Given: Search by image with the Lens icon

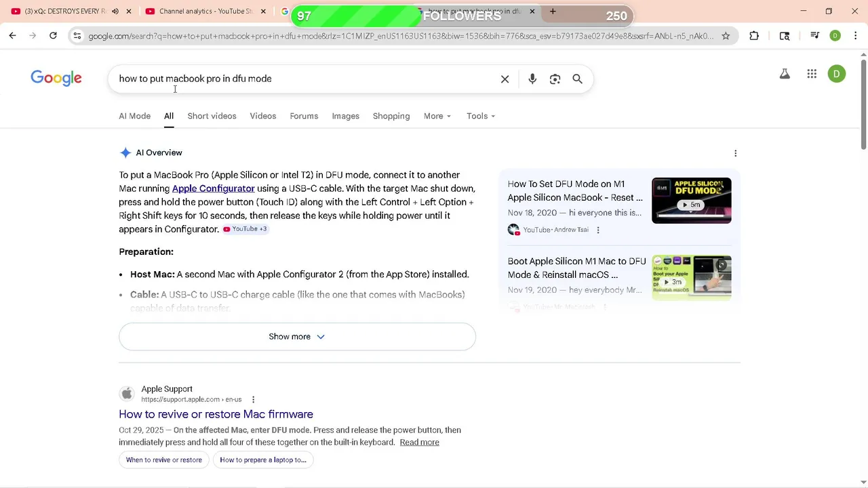Looking at the screenshot, I should pyautogui.click(x=555, y=79).
